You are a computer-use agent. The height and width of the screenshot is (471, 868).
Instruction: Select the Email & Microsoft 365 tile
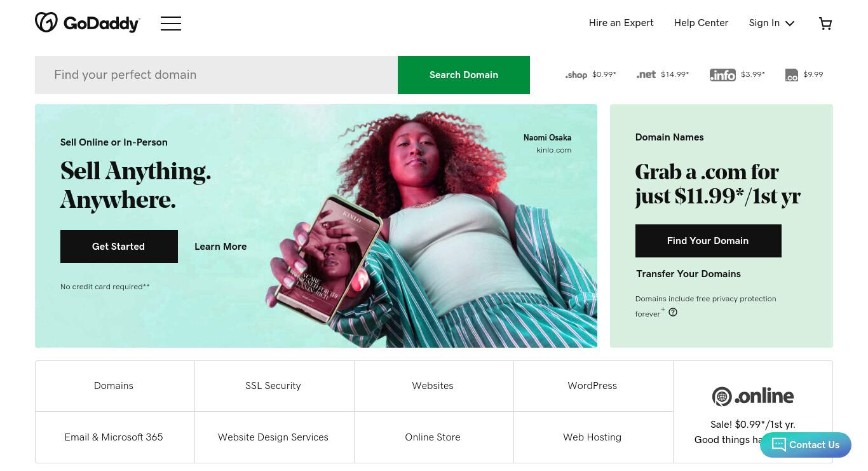pyautogui.click(x=114, y=437)
